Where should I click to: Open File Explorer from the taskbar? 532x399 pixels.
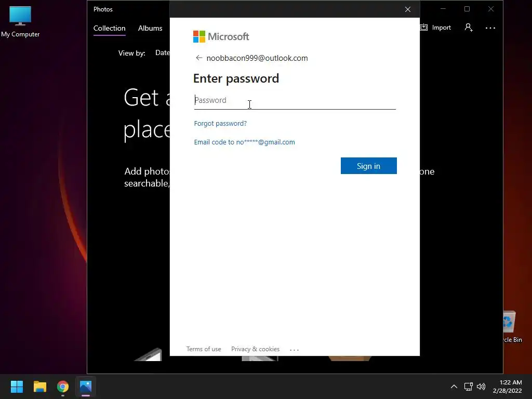click(39, 387)
